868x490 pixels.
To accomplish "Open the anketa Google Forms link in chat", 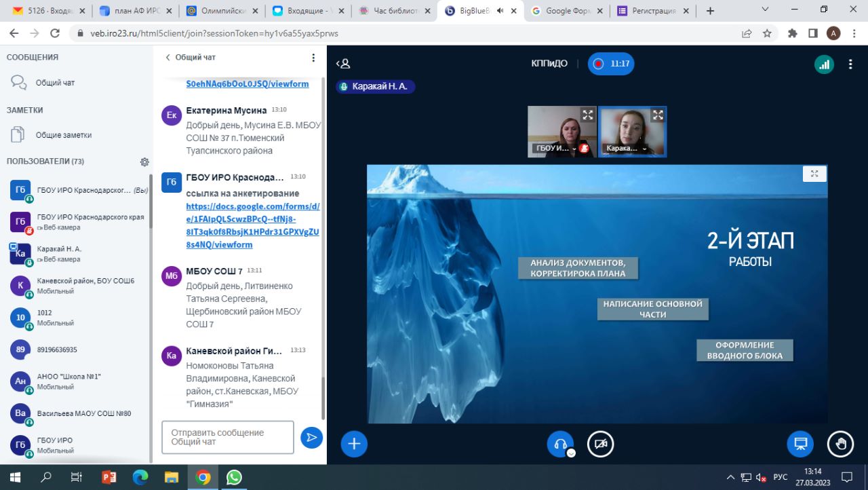I will coord(252,225).
